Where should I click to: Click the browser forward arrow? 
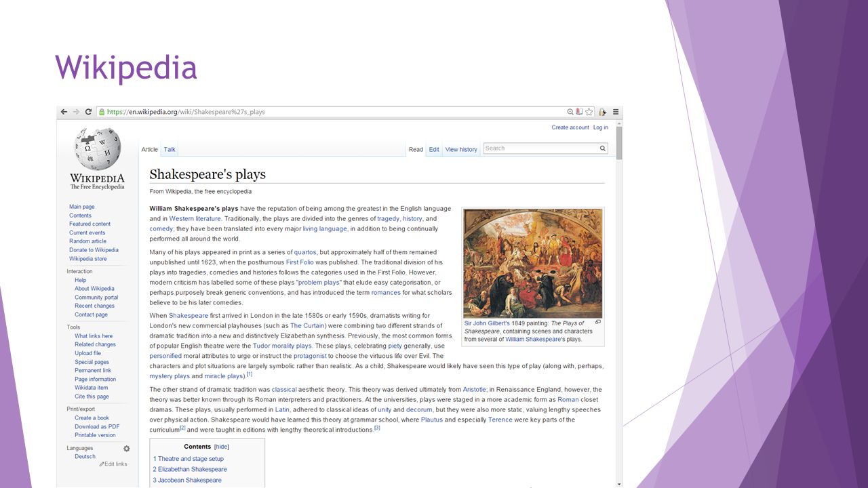pyautogui.click(x=76, y=112)
